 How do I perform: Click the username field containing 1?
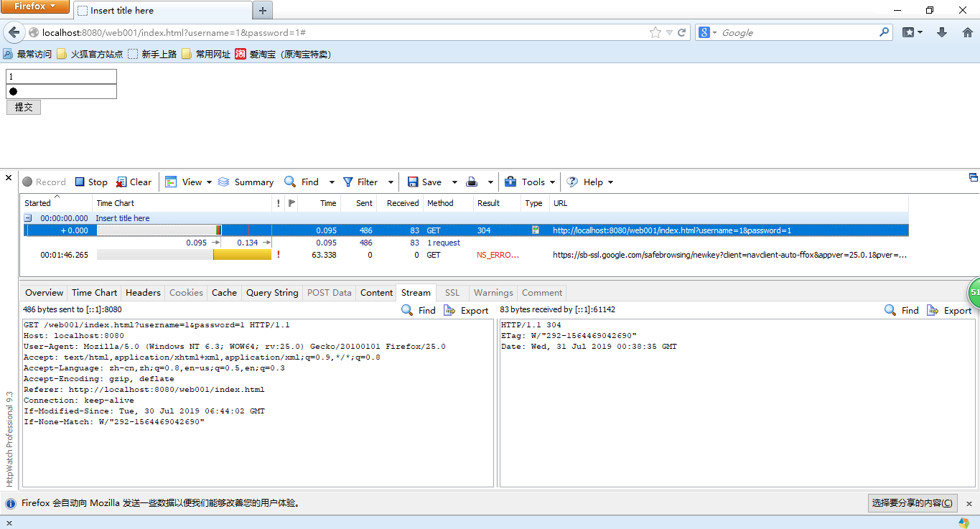pyautogui.click(x=61, y=76)
